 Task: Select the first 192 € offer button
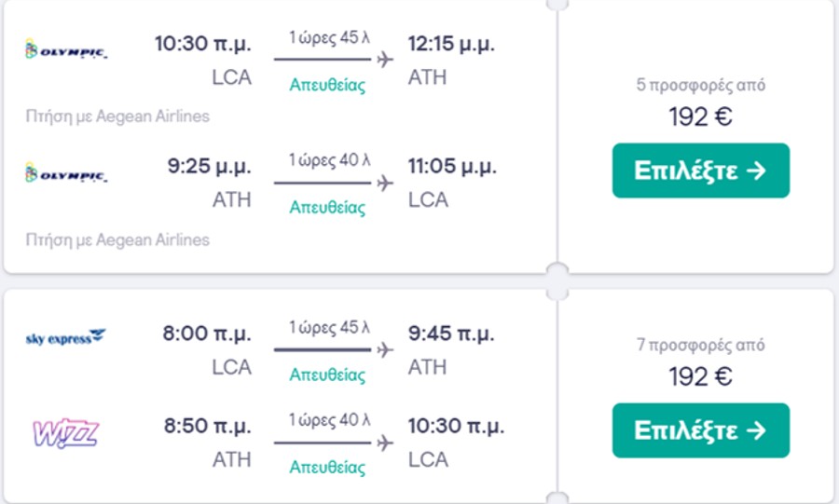pos(701,170)
